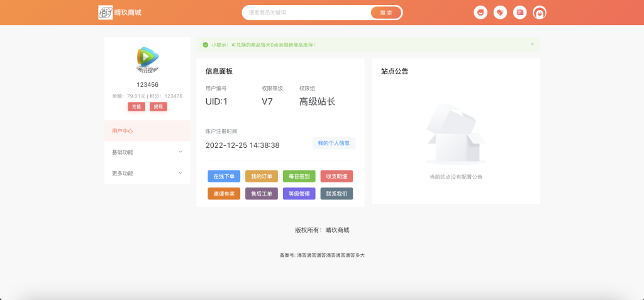The width and height of the screenshot is (644, 300).
Task: Click the purple 等级管理 button
Action: (x=299, y=194)
